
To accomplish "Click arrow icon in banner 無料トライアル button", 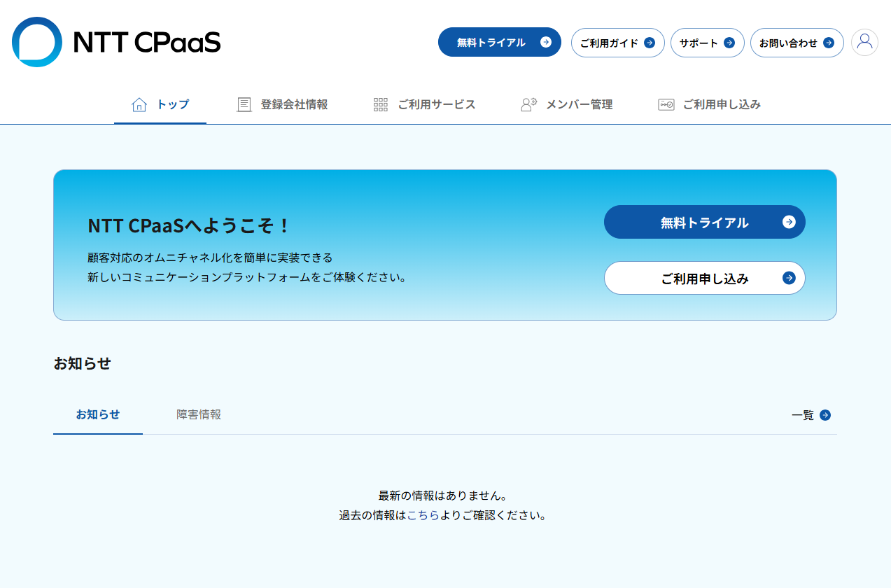I will [x=789, y=222].
